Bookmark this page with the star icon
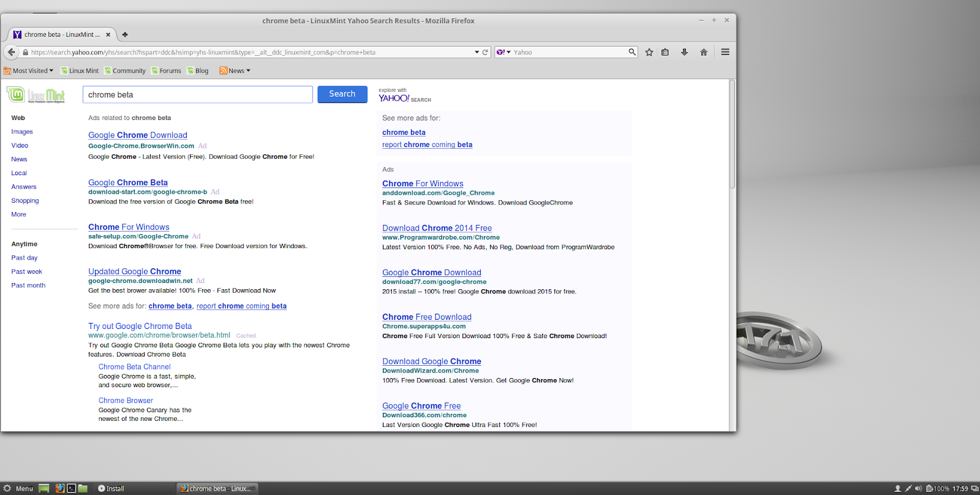980x495 pixels. [x=649, y=52]
